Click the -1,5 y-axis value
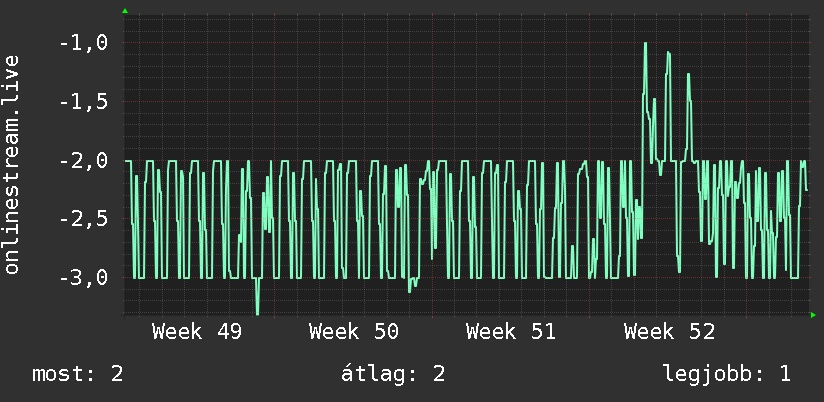 click(x=83, y=102)
